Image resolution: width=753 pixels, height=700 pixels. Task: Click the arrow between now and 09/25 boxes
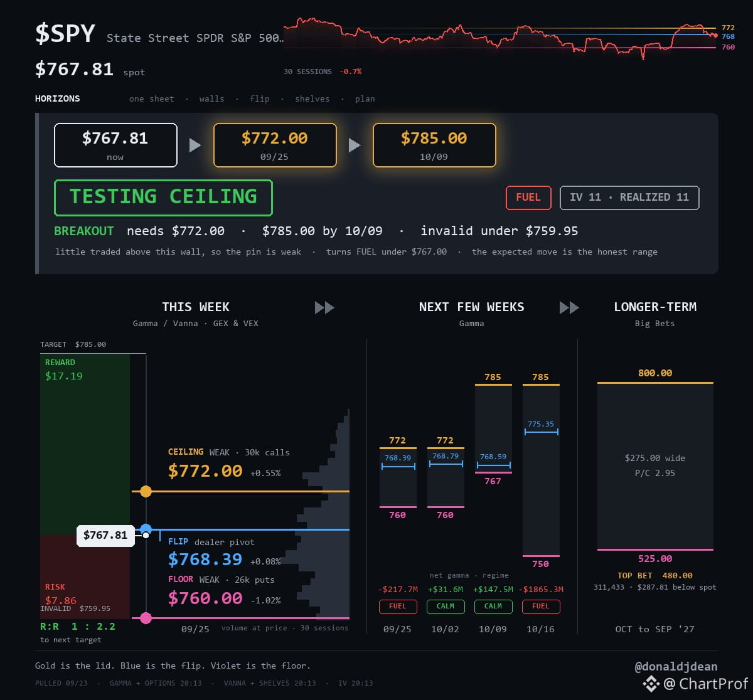pyautogui.click(x=195, y=146)
